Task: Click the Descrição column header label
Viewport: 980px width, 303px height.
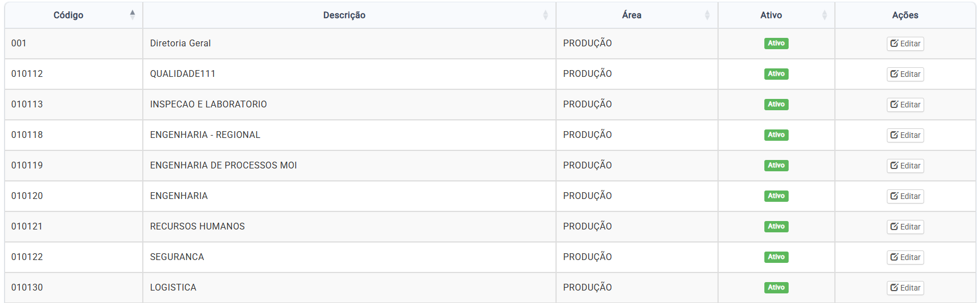Action: pos(344,15)
